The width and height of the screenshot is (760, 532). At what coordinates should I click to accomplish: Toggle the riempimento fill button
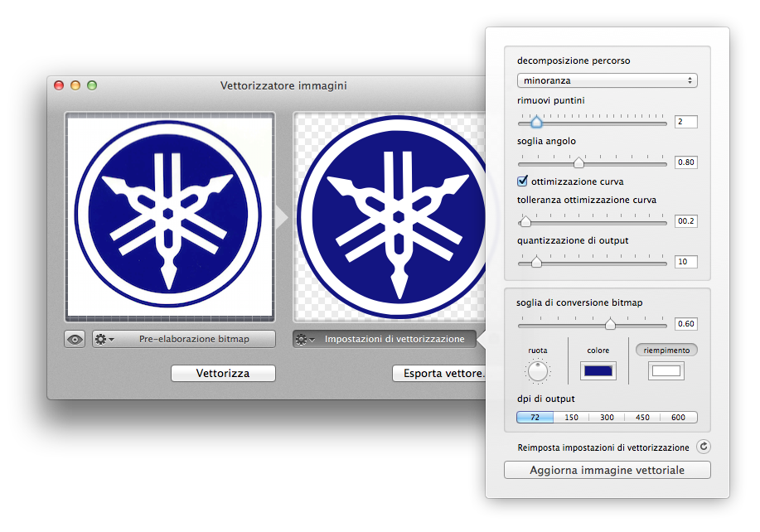pos(666,350)
